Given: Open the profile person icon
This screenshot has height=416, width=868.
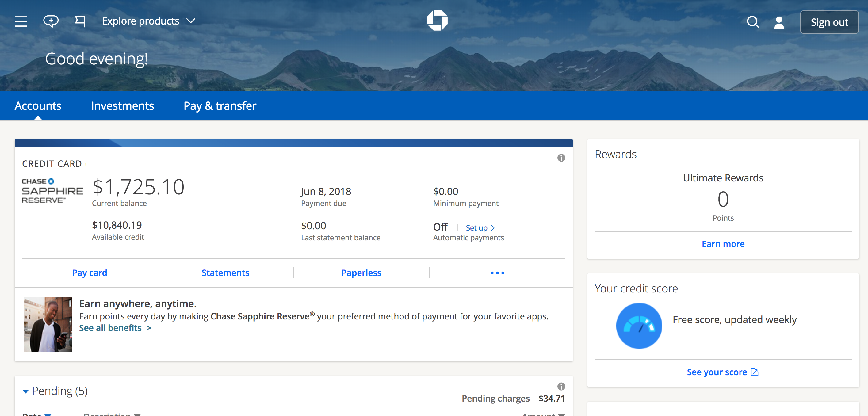Looking at the screenshot, I should click(779, 23).
